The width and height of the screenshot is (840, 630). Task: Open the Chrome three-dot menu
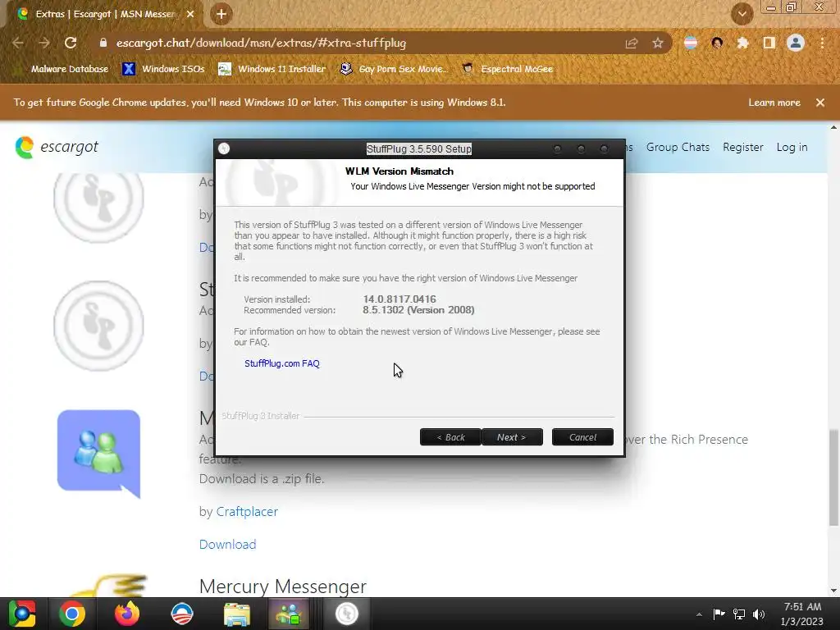point(822,43)
